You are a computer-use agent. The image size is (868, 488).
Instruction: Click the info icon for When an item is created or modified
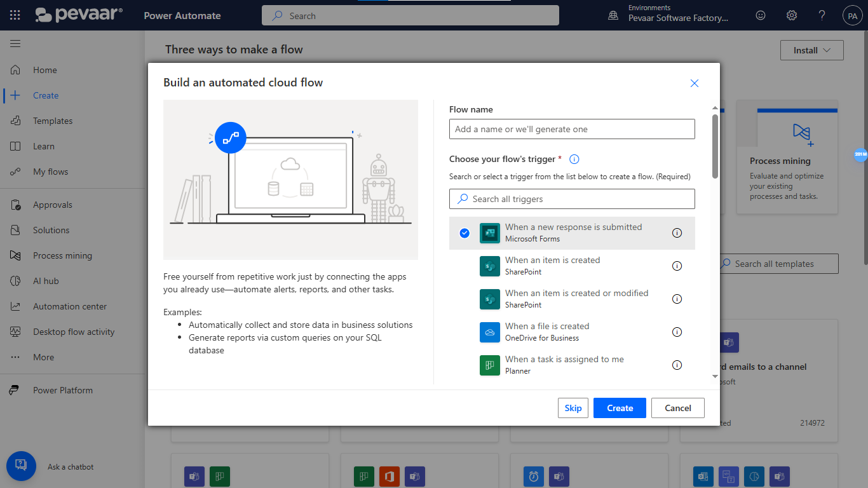click(677, 299)
